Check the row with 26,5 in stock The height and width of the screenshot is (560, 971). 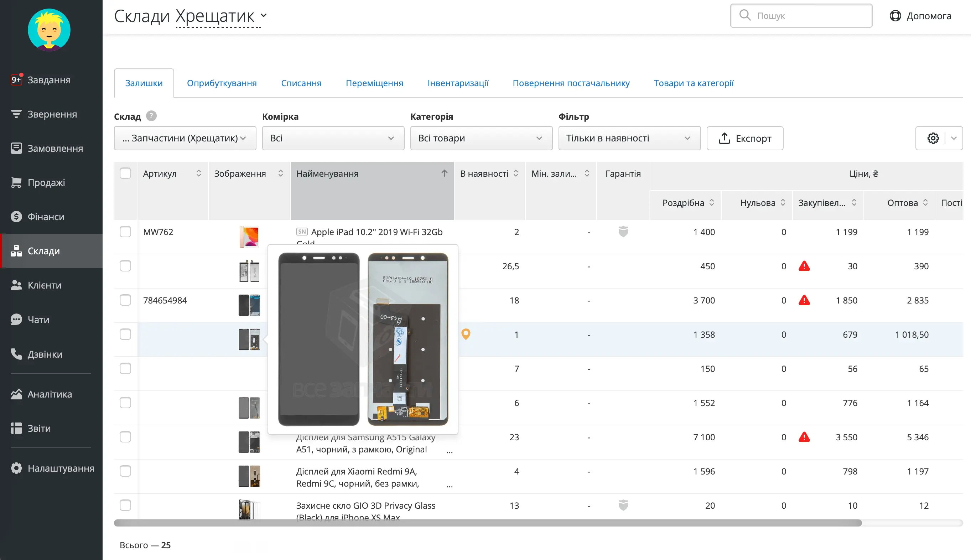click(125, 266)
